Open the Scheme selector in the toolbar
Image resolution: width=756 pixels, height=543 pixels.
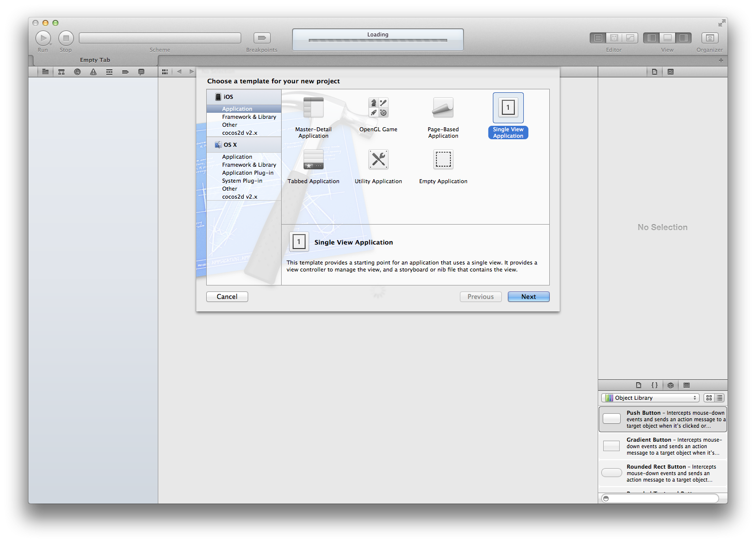(160, 38)
